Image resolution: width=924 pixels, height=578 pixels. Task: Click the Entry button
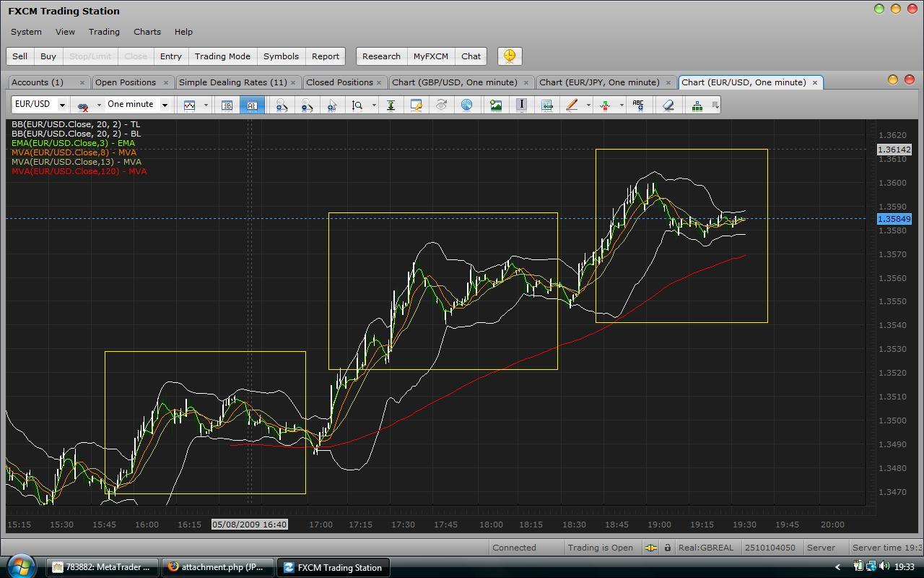(x=171, y=56)
